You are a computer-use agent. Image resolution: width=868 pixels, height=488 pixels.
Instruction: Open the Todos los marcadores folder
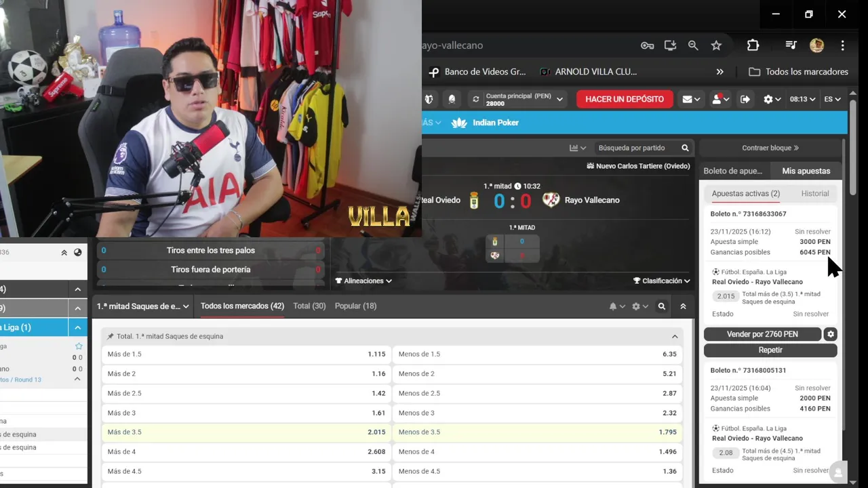pyautogui.click(x=798, y=72)
